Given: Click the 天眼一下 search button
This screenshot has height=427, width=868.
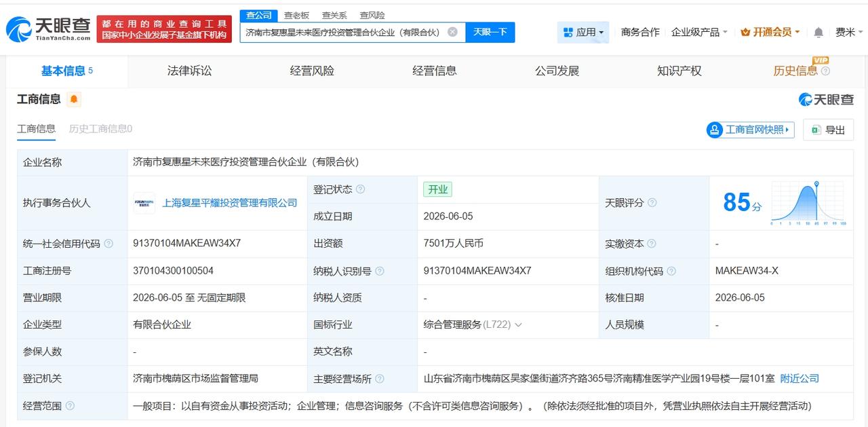Looking at the screenshot, I should coord(490,32).
